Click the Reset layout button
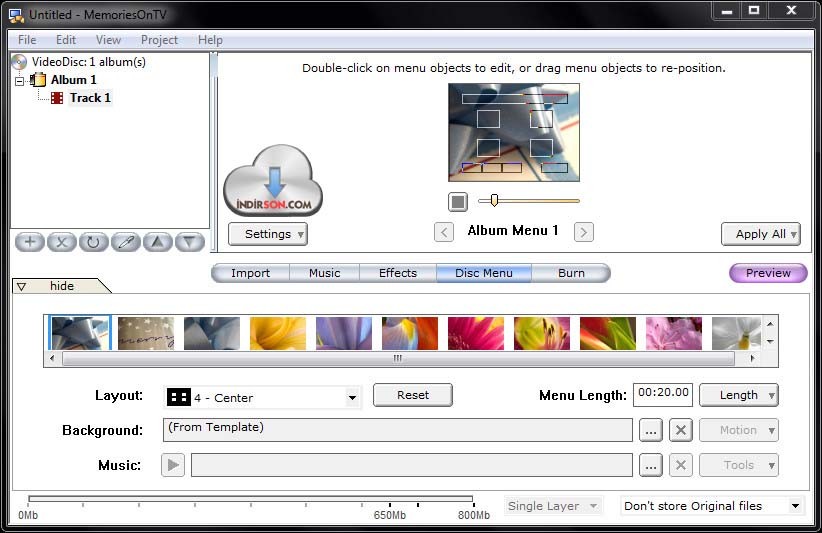 coord(413,395)
